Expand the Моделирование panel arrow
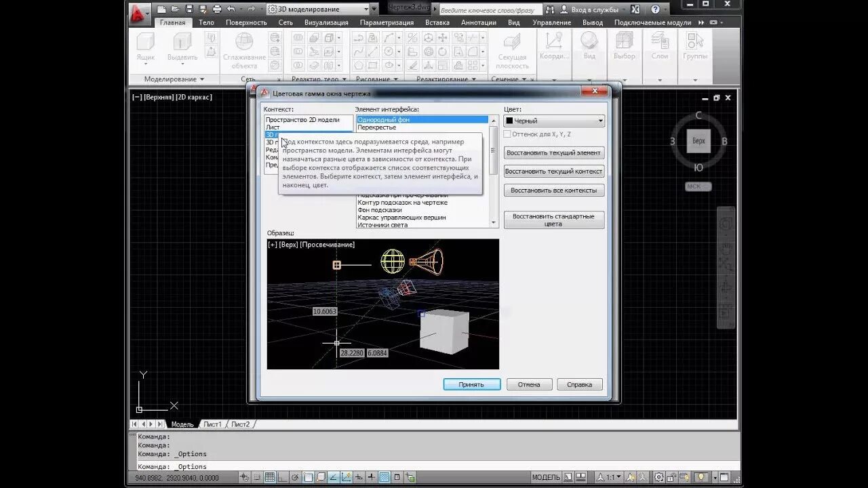The image size is (868, 488). coord(202,79)
